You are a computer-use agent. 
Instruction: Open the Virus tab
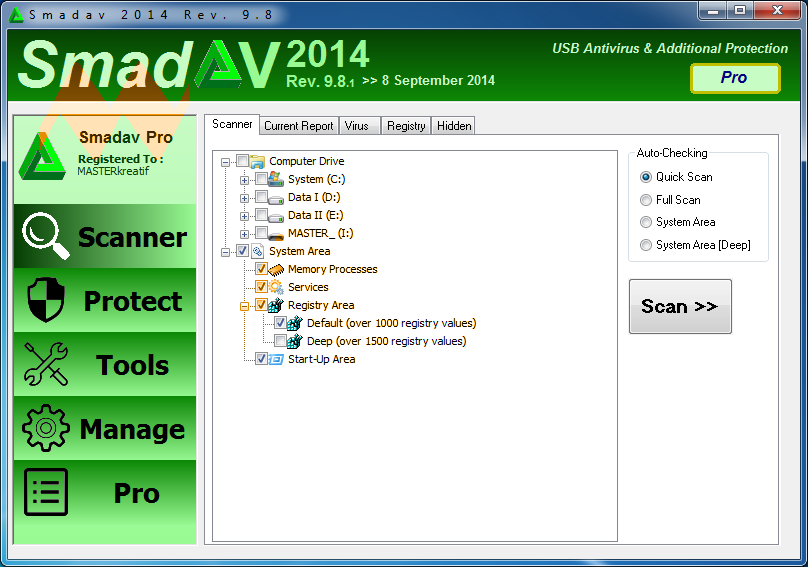tap(360, 126)
